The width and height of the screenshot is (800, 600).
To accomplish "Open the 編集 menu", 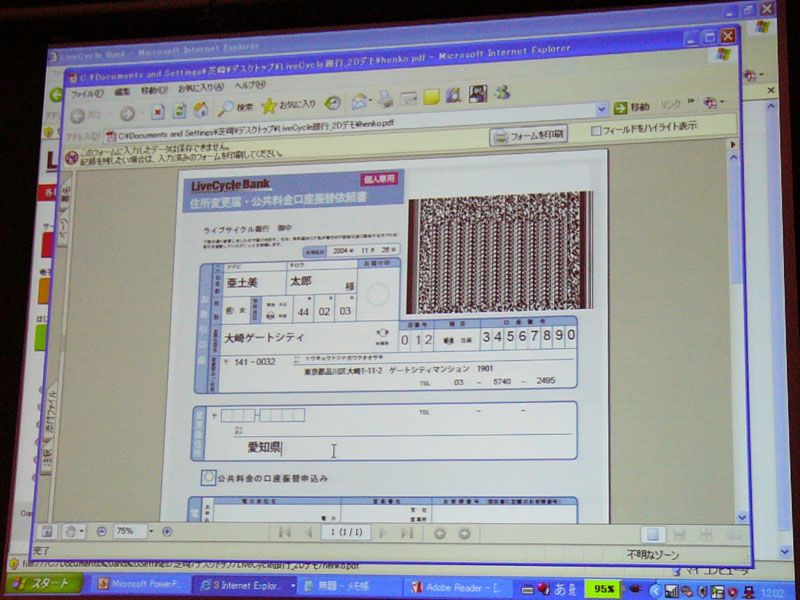I will pyautogui.click(x=122, y=92).
